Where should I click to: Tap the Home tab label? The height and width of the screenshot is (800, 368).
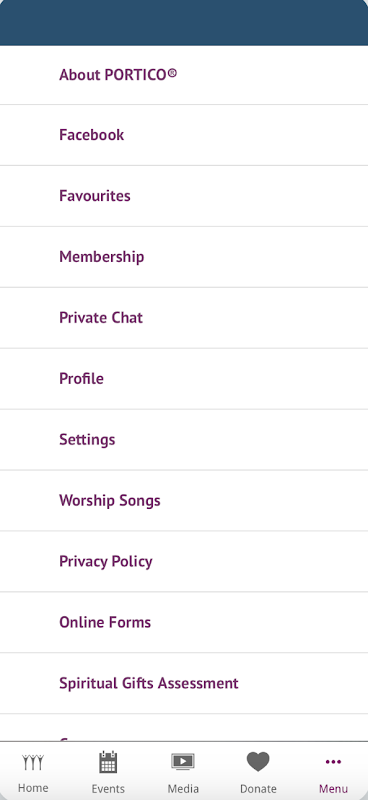[33, 788]
